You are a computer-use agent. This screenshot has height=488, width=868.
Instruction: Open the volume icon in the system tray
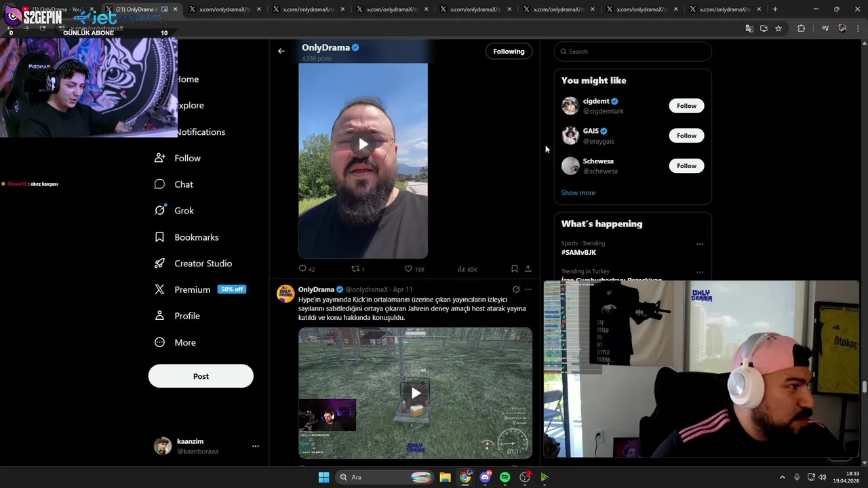point(822,477)
